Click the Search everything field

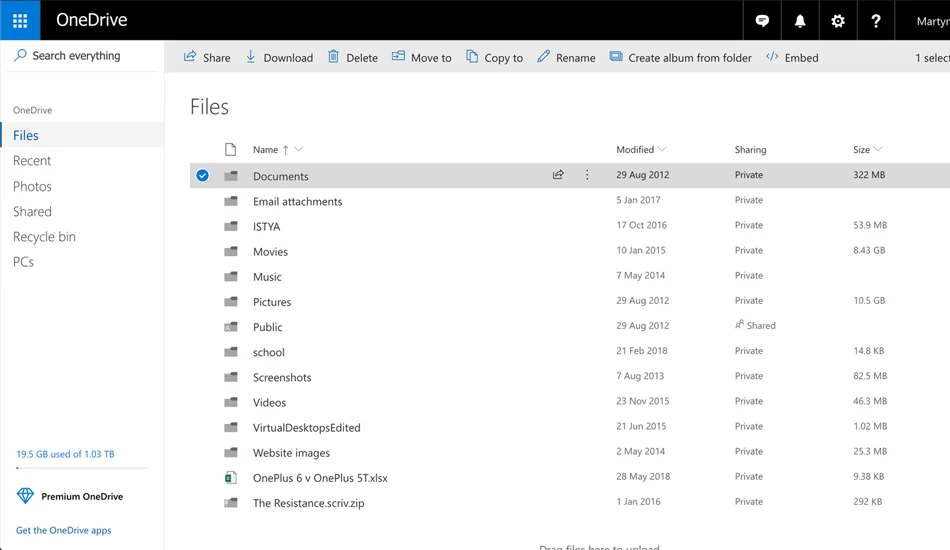click(82, 56)
